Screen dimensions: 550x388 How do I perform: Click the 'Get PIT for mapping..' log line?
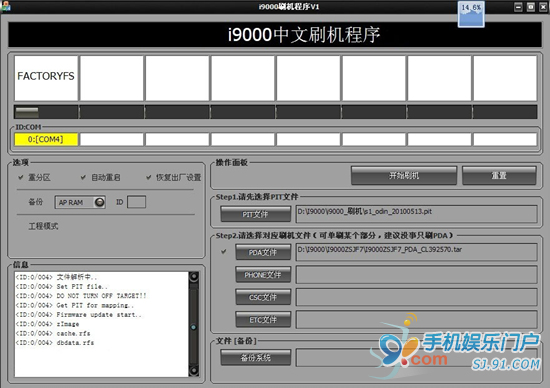tap(75, 305)
